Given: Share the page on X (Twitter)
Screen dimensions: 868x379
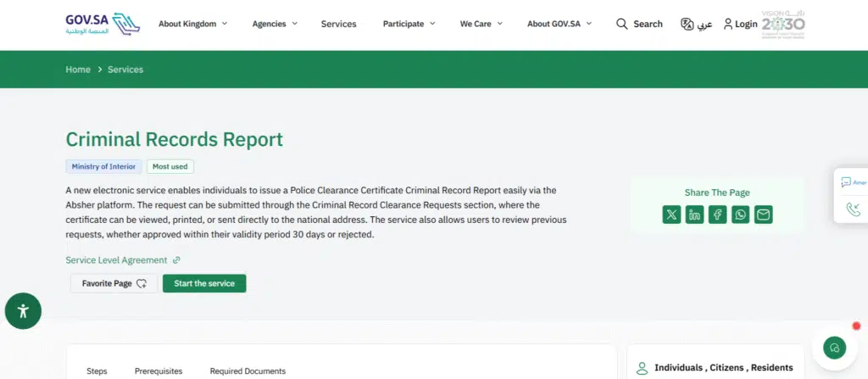Looking at the screenshot, I should point(672,215).
